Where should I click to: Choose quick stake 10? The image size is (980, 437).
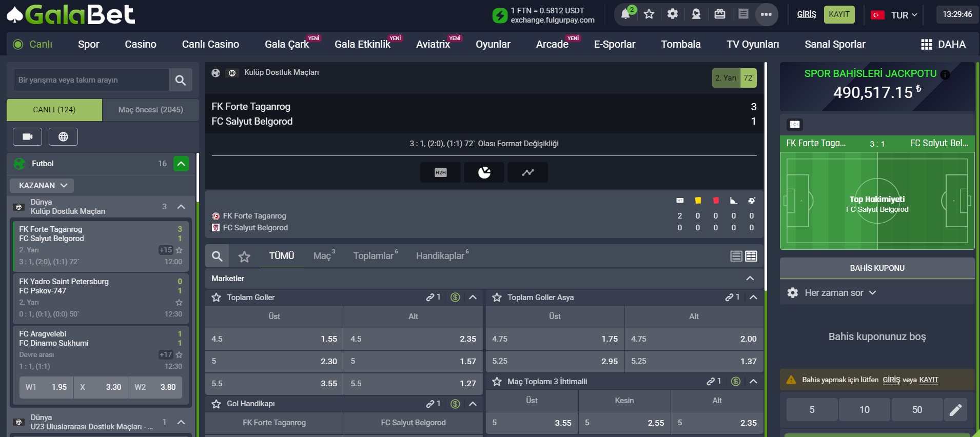pyautogui.click(x=865, y=410)
